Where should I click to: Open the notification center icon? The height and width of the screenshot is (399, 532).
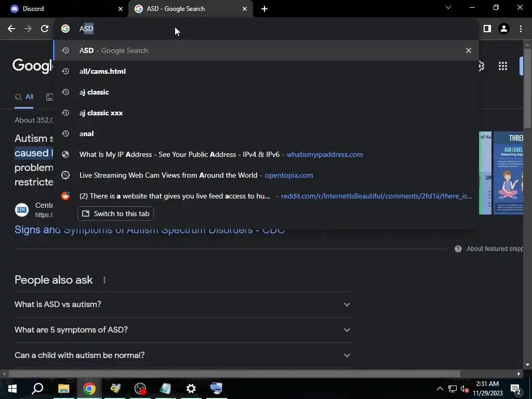pos(516,389)
